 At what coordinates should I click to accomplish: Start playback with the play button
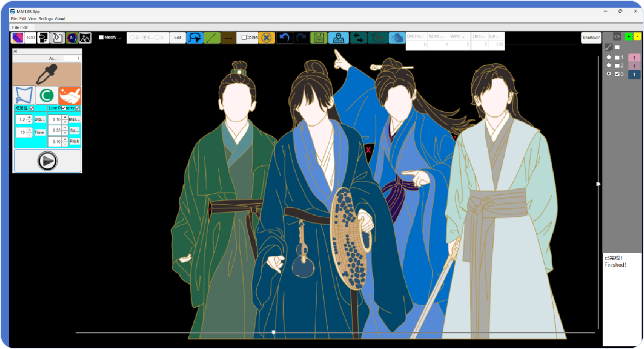pos(47,161)
